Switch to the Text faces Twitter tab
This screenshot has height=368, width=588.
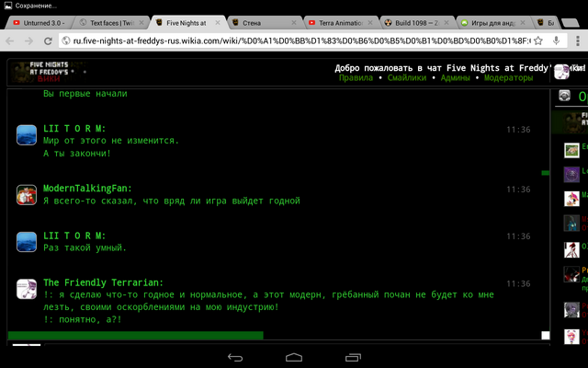tap(112, 23)
